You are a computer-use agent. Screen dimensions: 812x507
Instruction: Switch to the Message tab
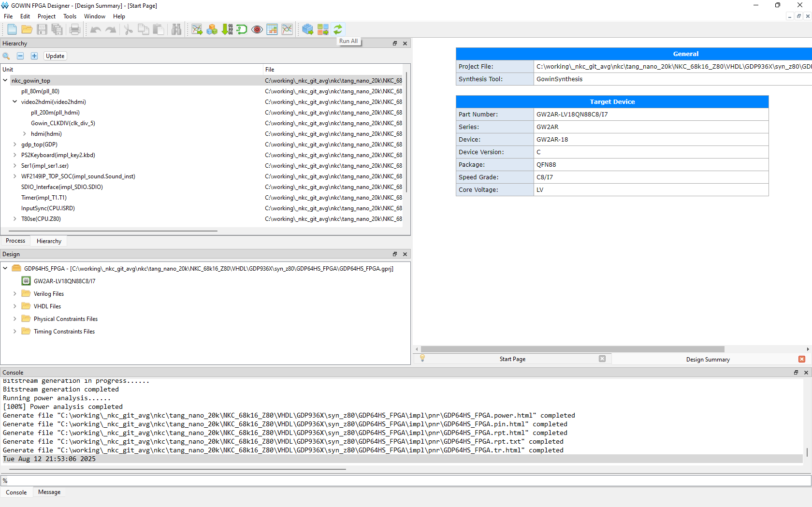click(49, 492)
